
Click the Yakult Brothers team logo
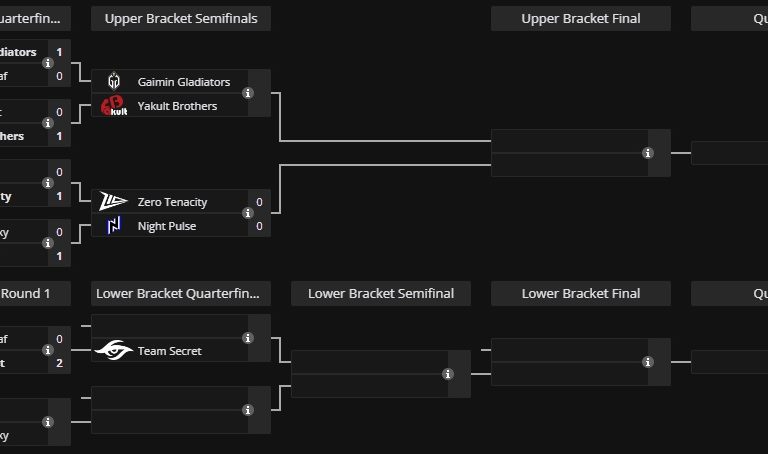tap(114, 106)
